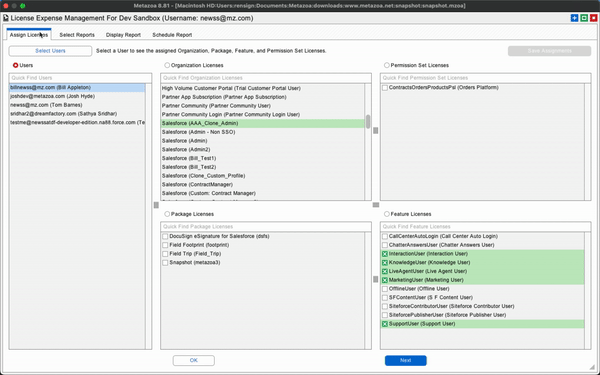Select user joshdev@metazoa.com (Josh Hyde)
The width and height of the screenshot is (600, 375).
[77, 96]
